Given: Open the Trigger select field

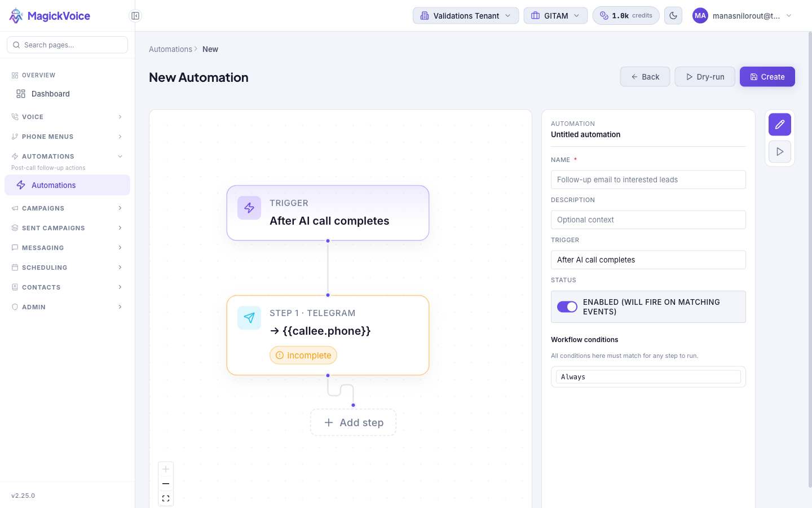Looking at the screenshot, I should coord(648,260).
